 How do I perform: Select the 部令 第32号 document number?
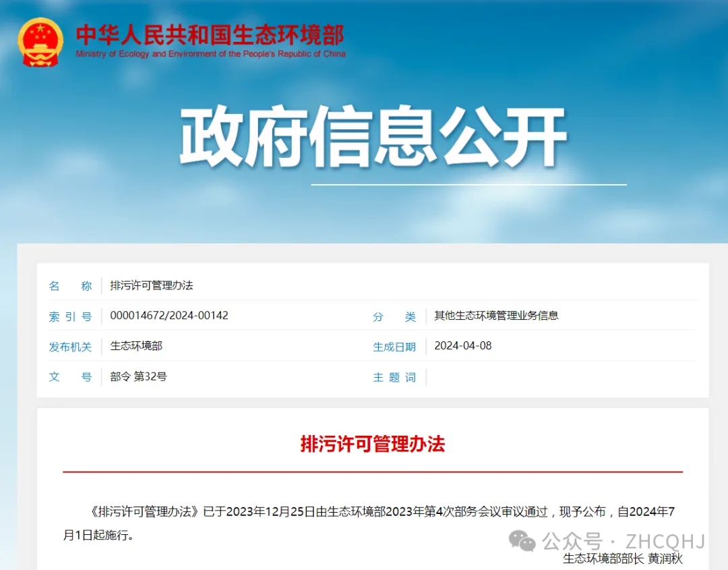click(x=138, y=376)
